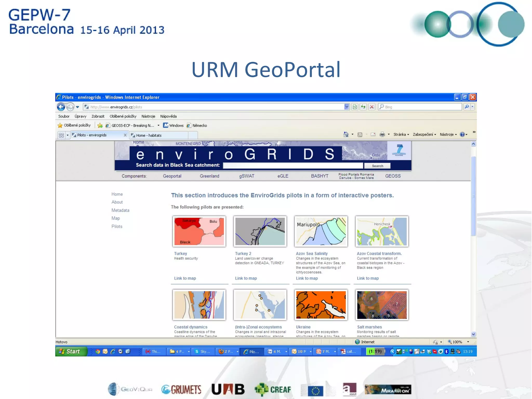The width and height of the screenshot is (532, 399).
Task: Open the Stránka dropdown menu
Action: click(401, 135)
